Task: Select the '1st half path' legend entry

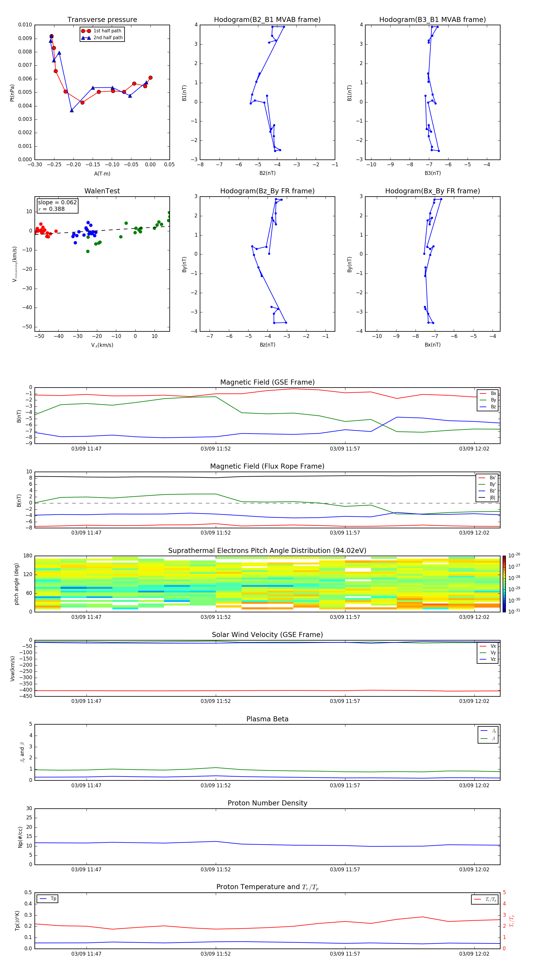Action: pyautogui.click(x=102, y=31)
